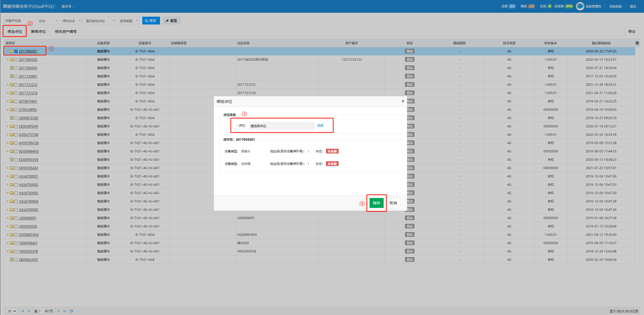The height and width of the screenshot is (315, 644).
Task: Click the 修改资产编号 toolbar button
Action: coord(66,32)
